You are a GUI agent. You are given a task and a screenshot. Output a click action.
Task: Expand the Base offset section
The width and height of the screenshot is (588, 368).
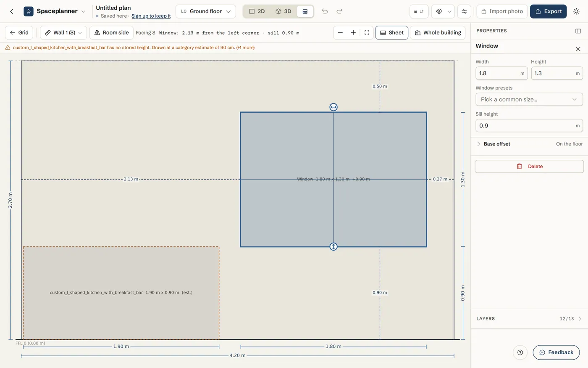tap(529, 144)
